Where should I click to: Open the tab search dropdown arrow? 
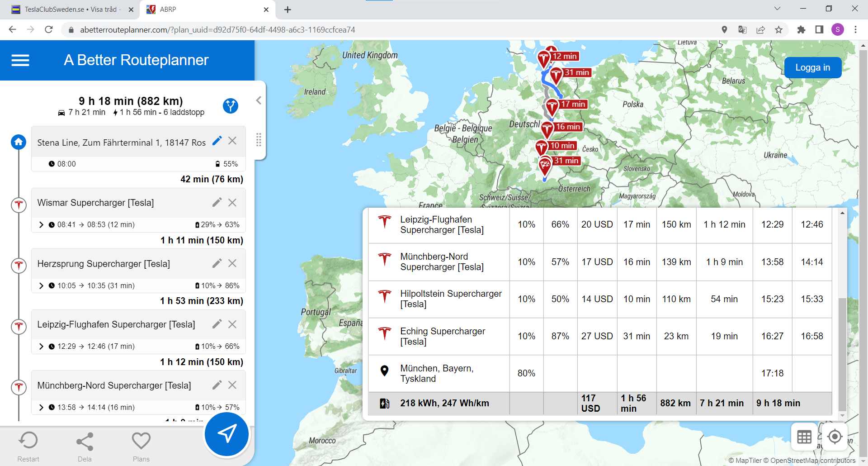click(x=777, y=9)
